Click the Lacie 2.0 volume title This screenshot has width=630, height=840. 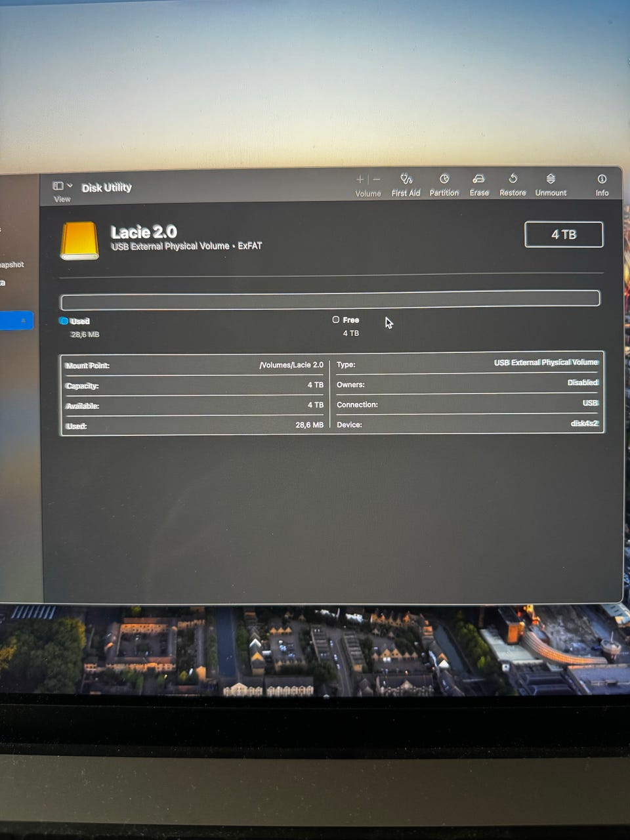(144, 232)
